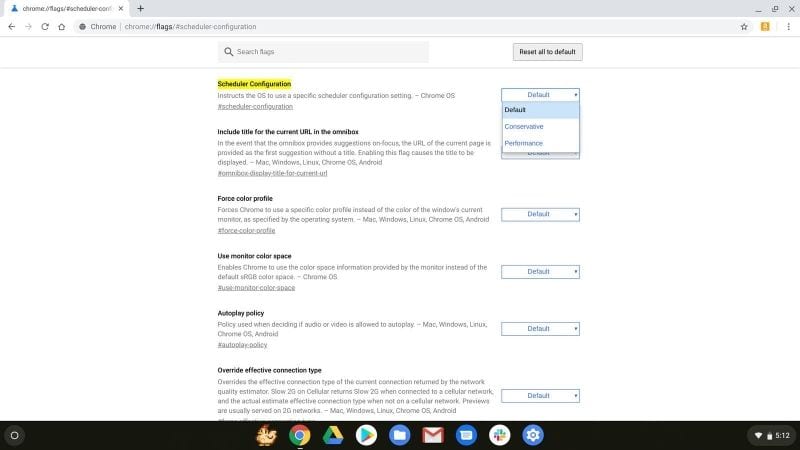Launch Slack from the shelf

pos(499,435)
